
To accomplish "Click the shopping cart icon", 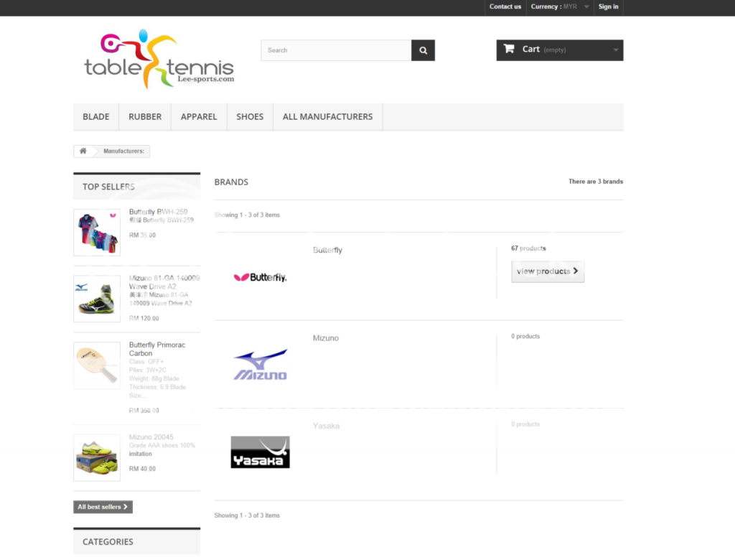I will [509, 50].
